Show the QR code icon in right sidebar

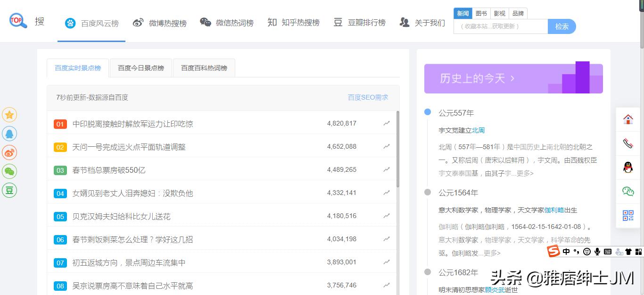coord(628,216)
